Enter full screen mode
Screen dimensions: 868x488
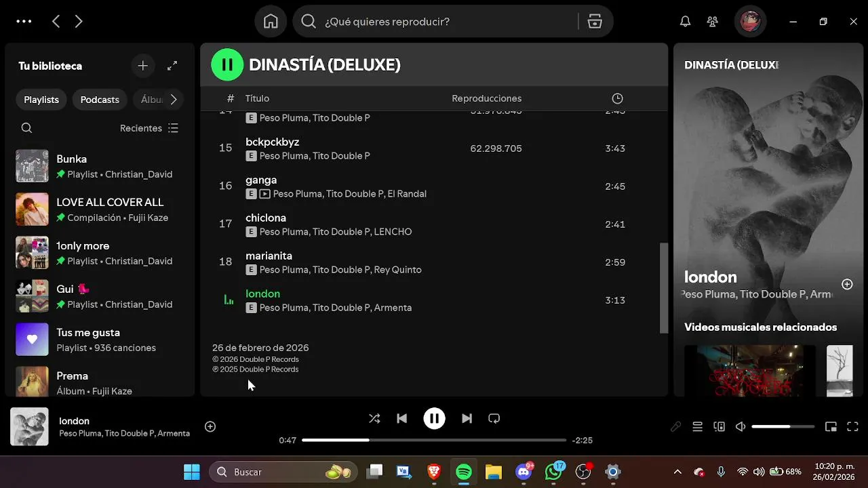tap(854, 426)
